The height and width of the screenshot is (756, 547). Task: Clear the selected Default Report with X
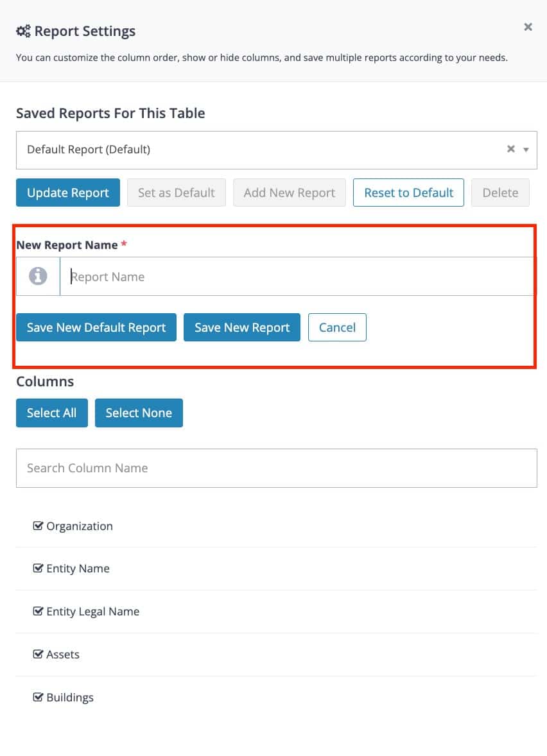tap(511, 149)
